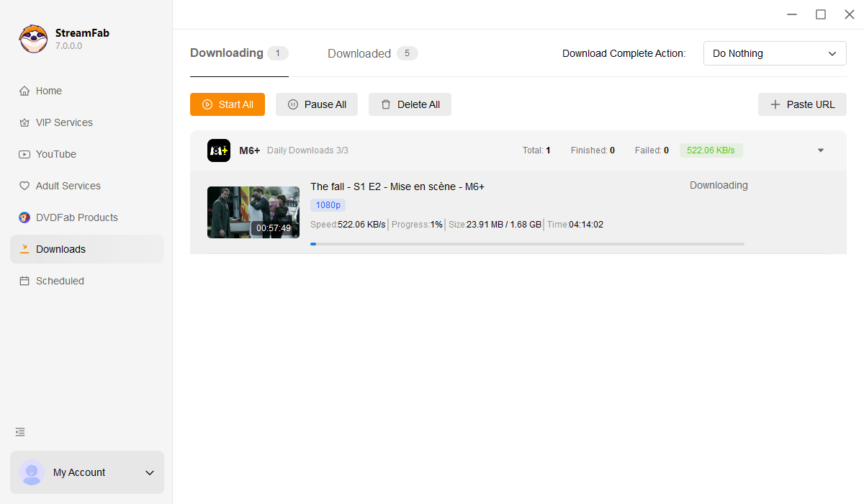Delete all downloads from the queue
Viewport: 864px width, 504px height.
(x=410, y=104)
